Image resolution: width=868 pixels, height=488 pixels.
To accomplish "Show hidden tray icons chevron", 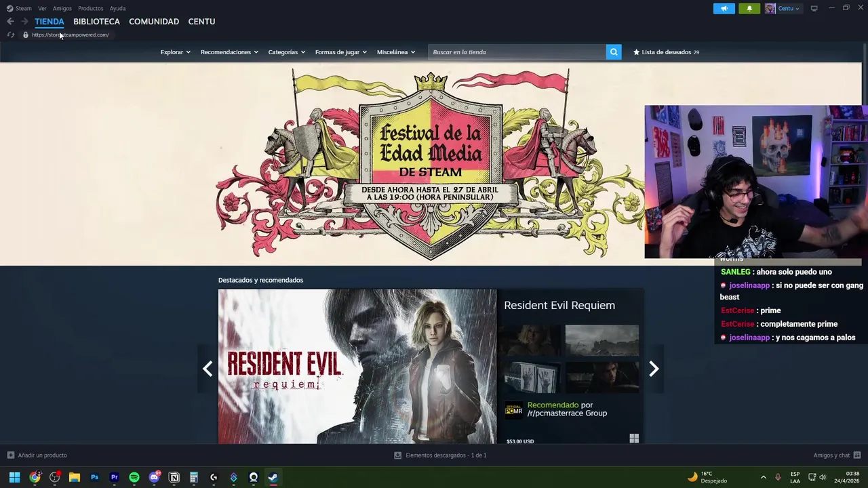I will 763,477.
